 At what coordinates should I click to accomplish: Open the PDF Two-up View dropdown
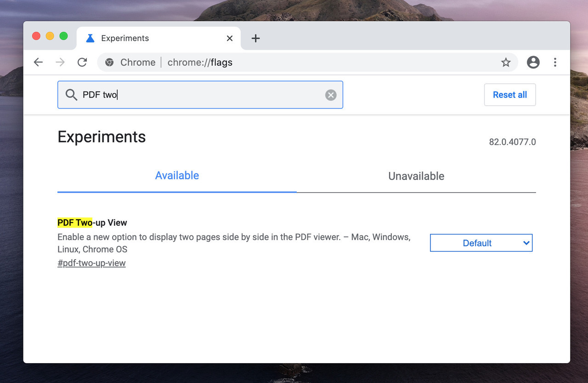point(481,243)
